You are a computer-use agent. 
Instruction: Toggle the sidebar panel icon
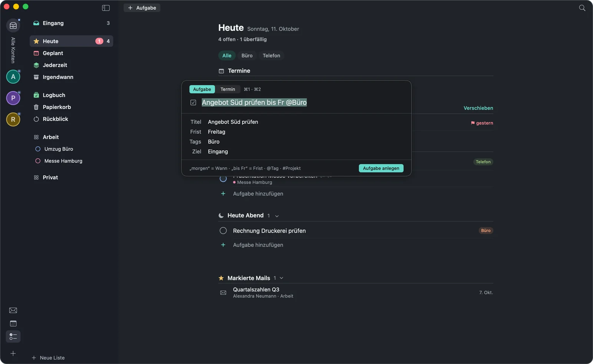pyautogui.click(x=106, y=8)
